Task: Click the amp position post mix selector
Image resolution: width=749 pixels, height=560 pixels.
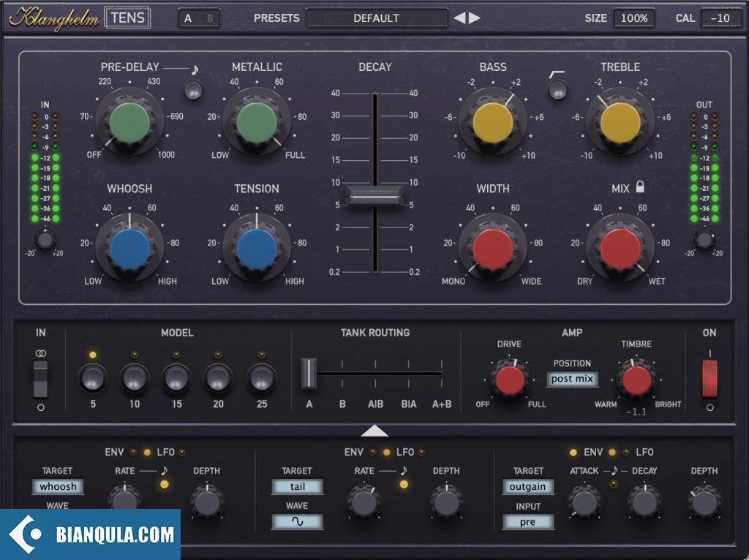Action: coord(572,379)
